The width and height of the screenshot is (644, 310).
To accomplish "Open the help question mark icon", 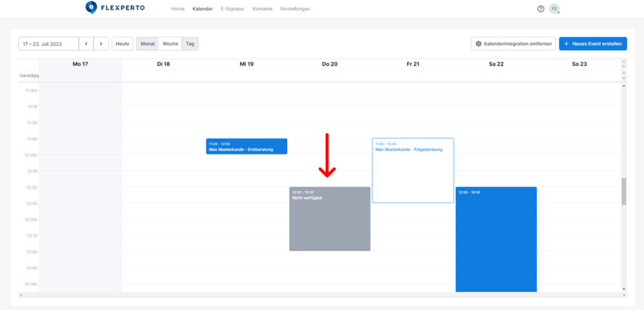I will [x=541, y=9].
